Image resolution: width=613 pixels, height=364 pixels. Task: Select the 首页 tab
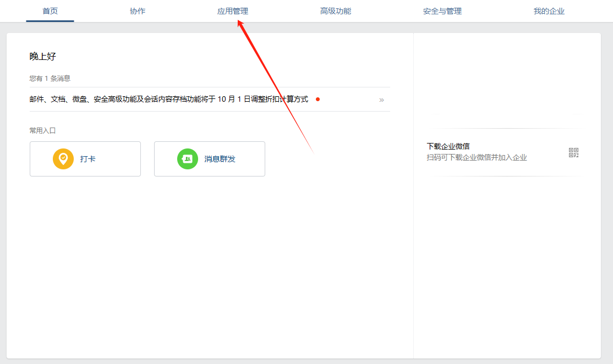click(50, 10)
